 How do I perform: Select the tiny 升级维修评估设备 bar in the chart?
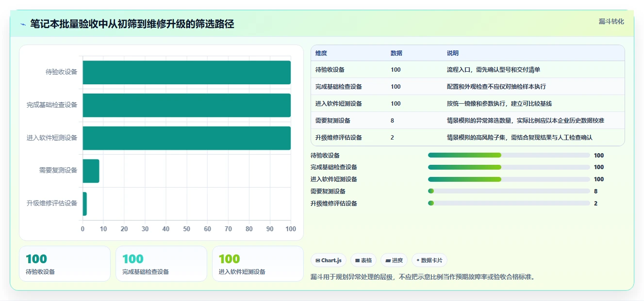coord(84,204)
